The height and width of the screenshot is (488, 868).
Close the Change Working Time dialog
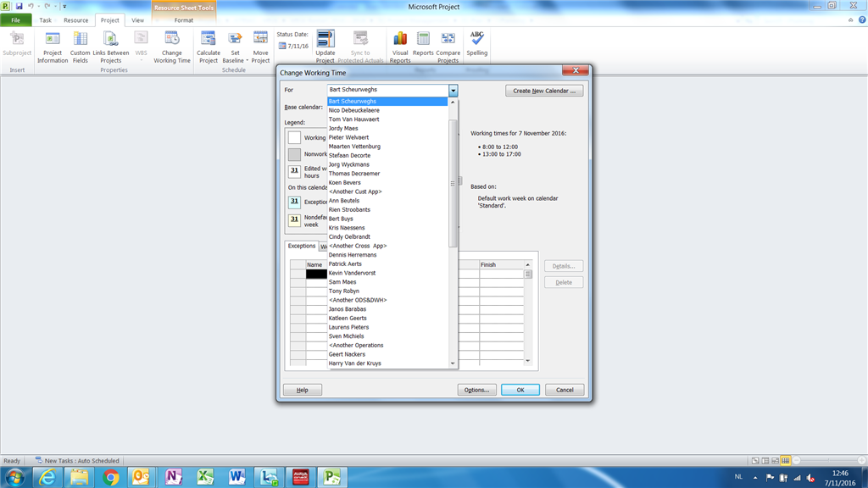pos(576,70)
